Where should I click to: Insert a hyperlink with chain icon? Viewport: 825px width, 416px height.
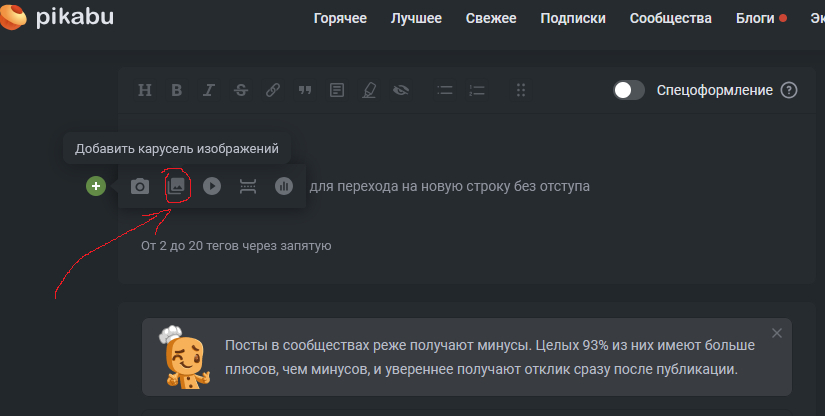pos(273,90)
